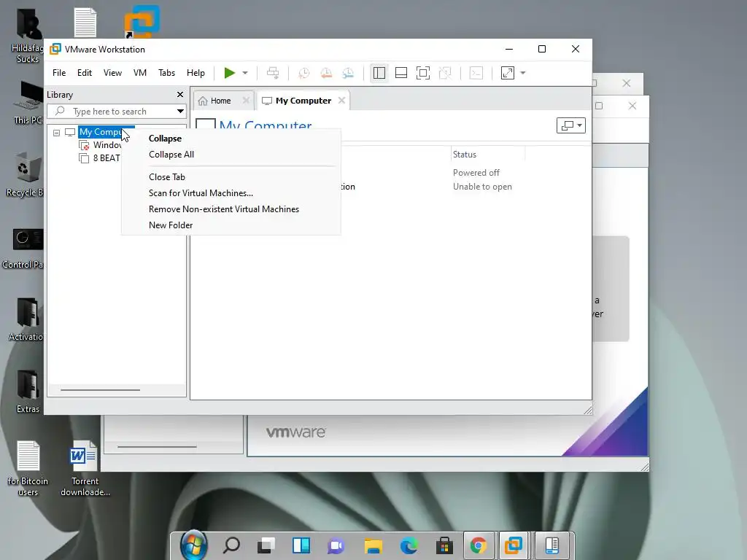The width and height of the screenshot is (747, 560).
Task: Click the console view toolbar icon
Action: tap(476, 73)
